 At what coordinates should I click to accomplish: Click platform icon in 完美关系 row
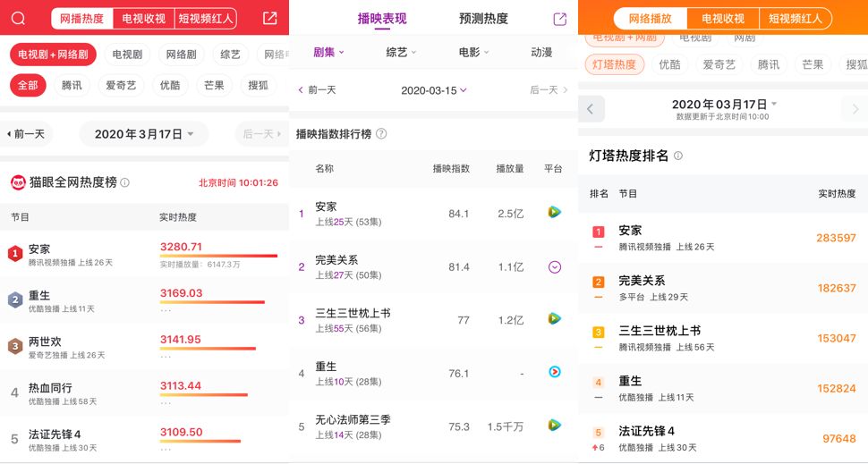pyautogui.click(x=555, y=267)
